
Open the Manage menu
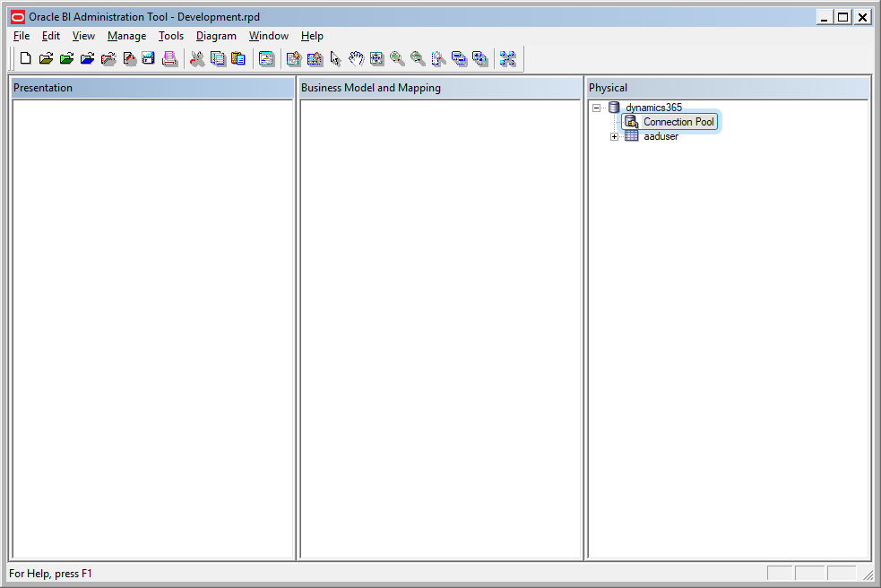[x=126, y=36]
